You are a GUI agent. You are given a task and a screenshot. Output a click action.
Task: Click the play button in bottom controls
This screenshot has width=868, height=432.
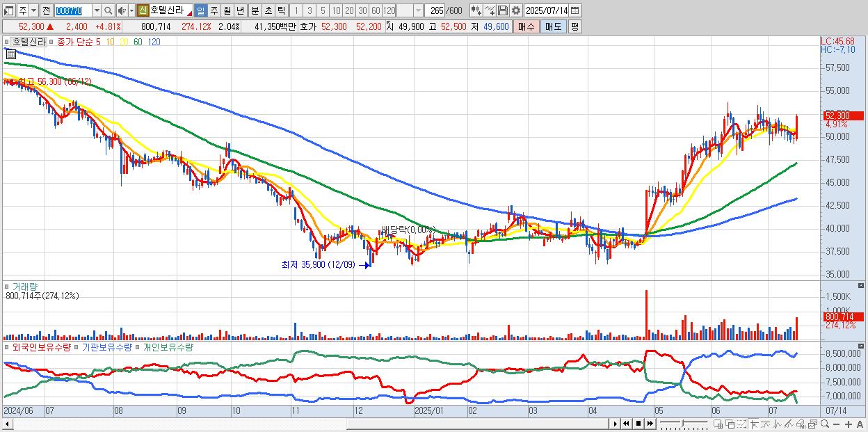[616, 424]
